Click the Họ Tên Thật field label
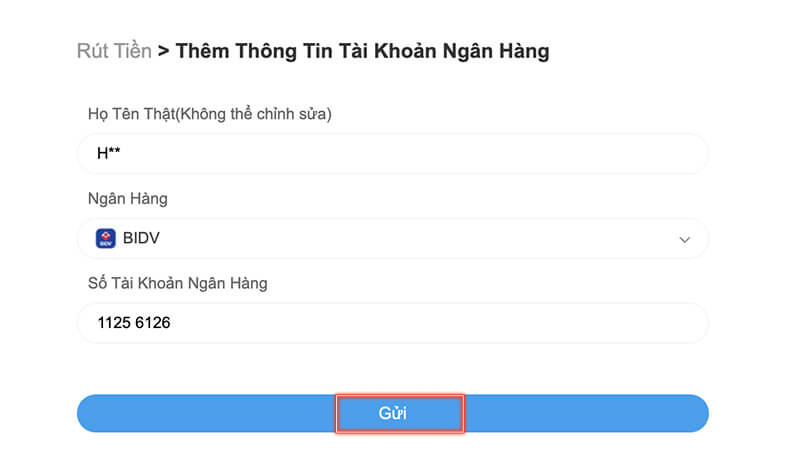This screenshot has height=460, width=800. pyautogui.click(x=131, y=114)
